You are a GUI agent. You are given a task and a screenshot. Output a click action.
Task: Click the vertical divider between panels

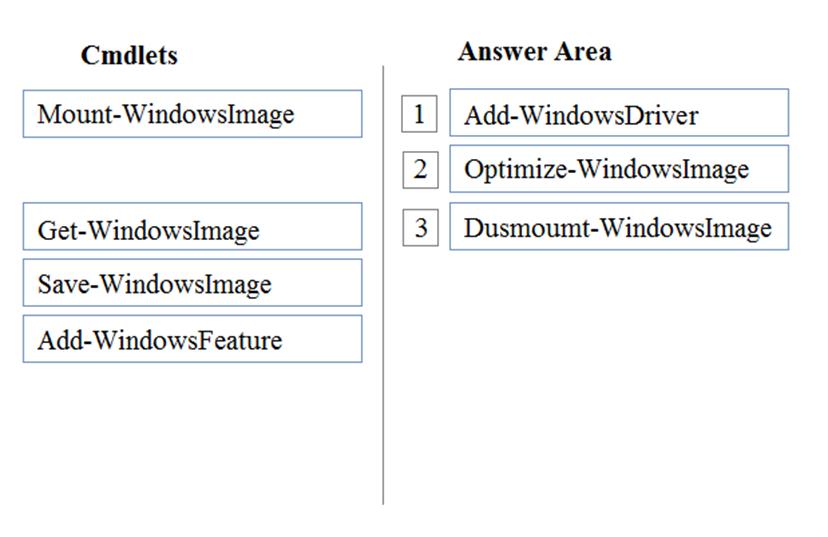pyautogui.click(x=383, y=285)
